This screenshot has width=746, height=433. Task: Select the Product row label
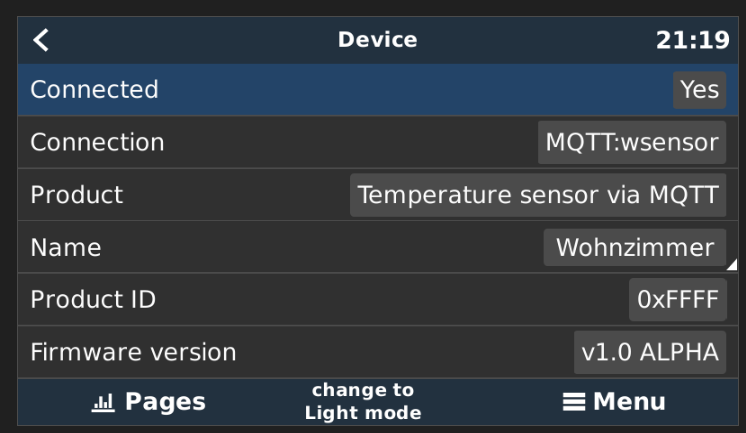click(77, 195)
